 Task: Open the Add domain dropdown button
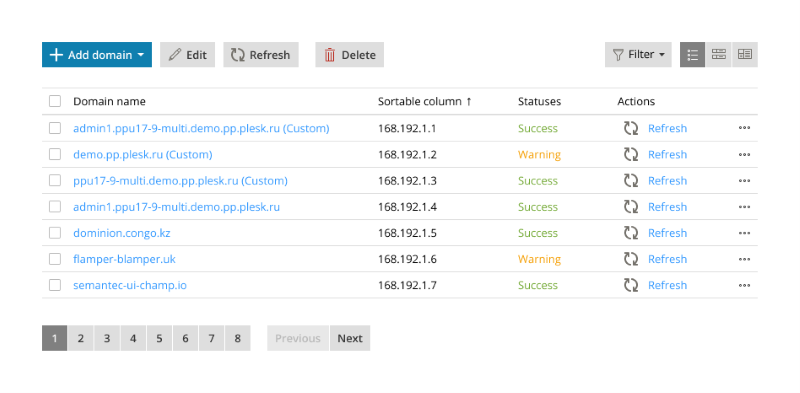coord(97,55)
